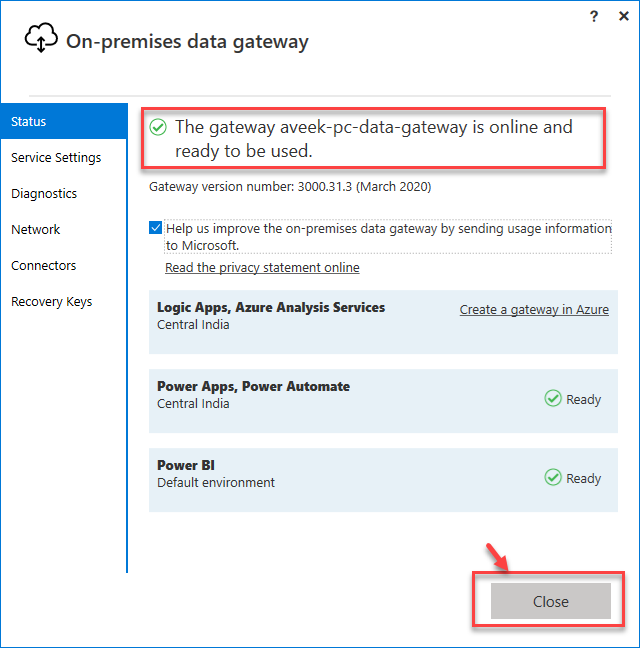Click the help question mark icon

(594, 16)
